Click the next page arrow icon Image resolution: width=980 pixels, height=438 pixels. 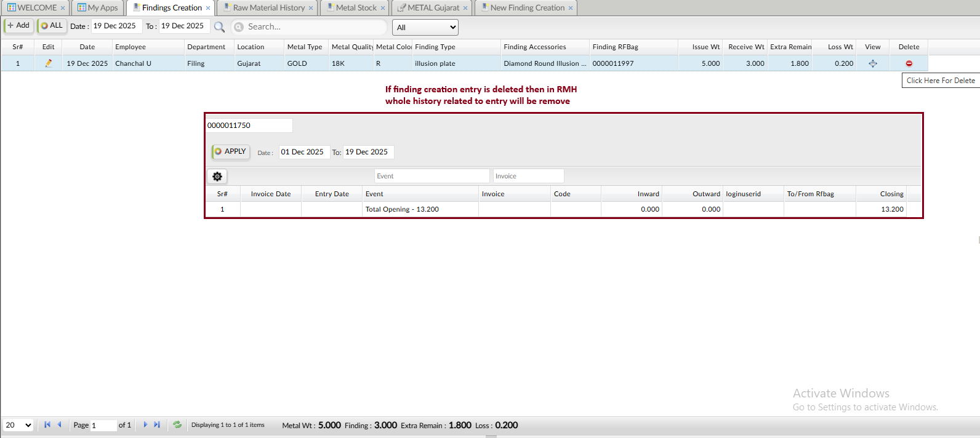point(145,425)
